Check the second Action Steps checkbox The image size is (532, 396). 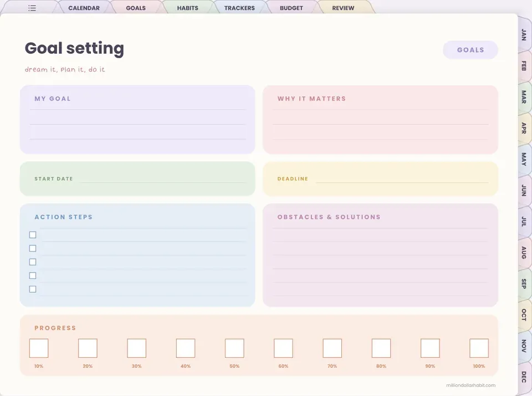(33, 249)
